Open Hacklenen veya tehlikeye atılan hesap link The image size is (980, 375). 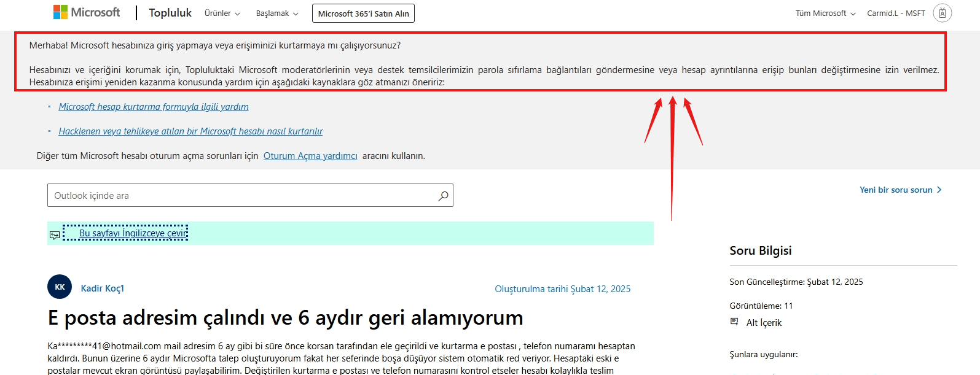[x=190, y=131]
